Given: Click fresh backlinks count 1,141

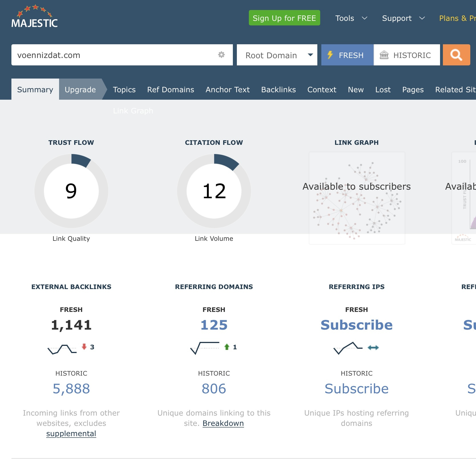Looking at the screenshot, I should (x=71, y=325).
